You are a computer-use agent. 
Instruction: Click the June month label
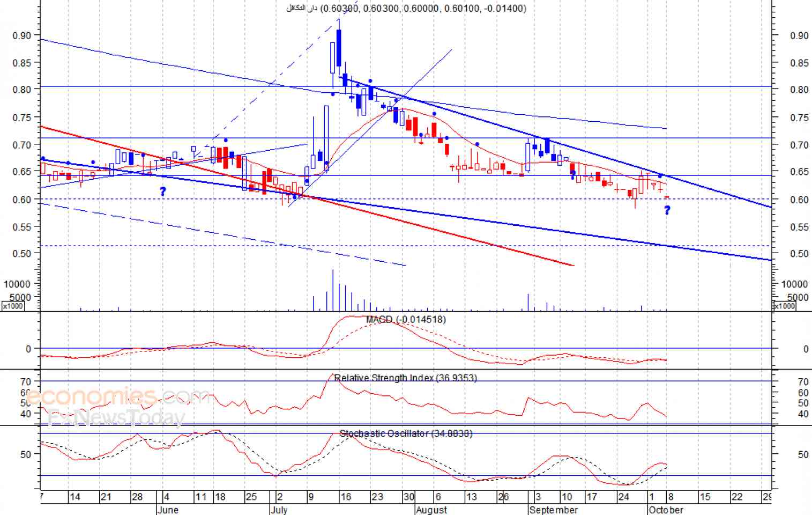[168, 510]
